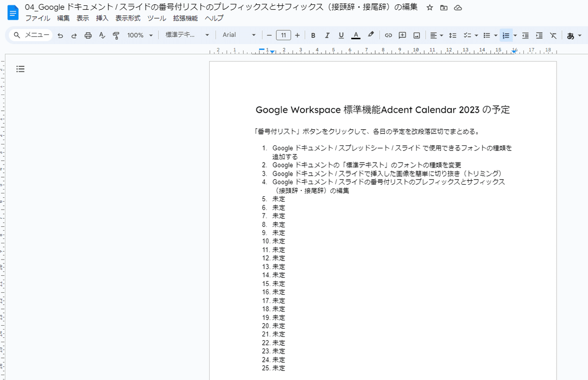Open the 表示形式 menu
This screenshot has width=588, height=380.
(128, 18)
